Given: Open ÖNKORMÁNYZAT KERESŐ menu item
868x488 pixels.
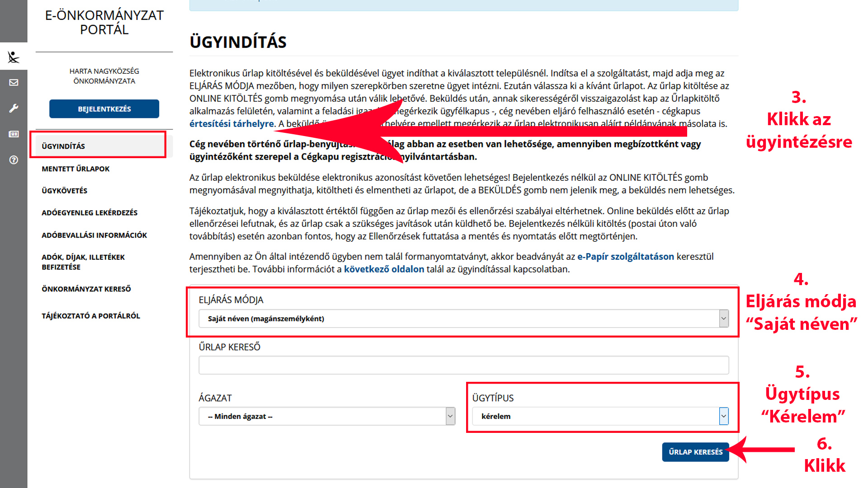Looking at the screenshot, I should coord(86,289).
